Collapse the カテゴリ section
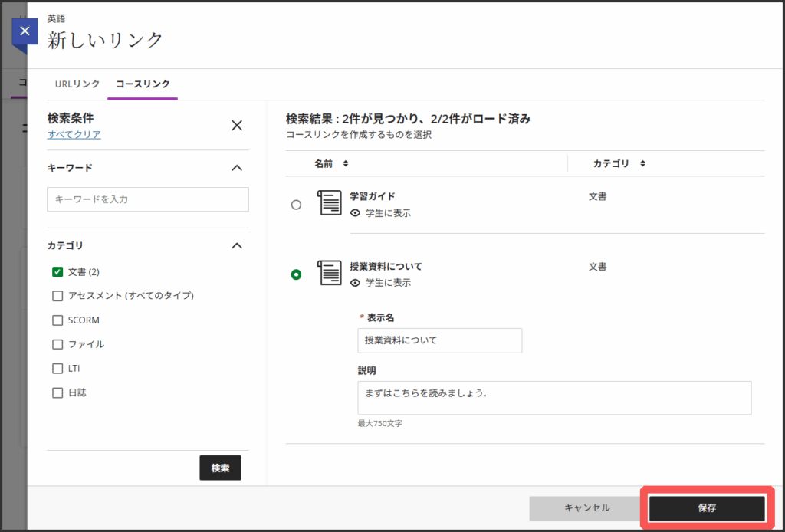Viewport: 785px width, 532px height. click(x=237, y=246)
